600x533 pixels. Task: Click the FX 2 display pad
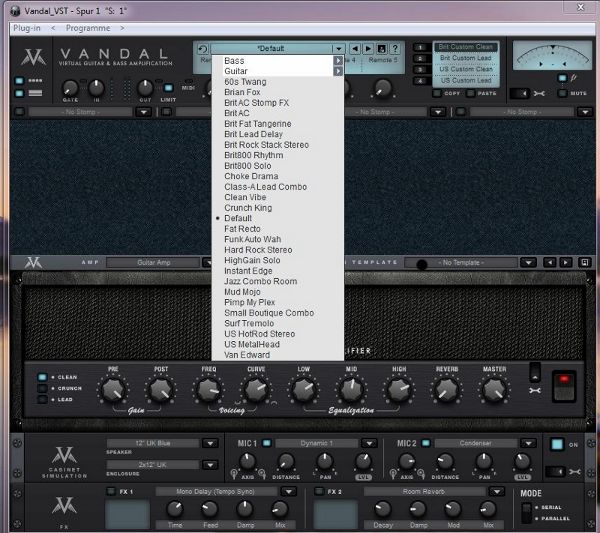click(336, 514)
